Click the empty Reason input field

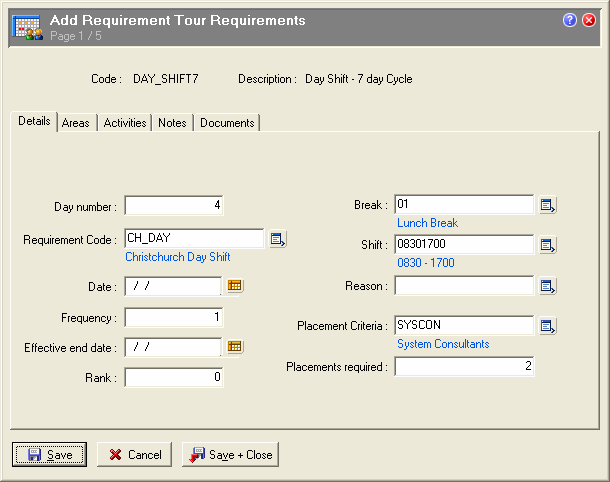(464, 286)
